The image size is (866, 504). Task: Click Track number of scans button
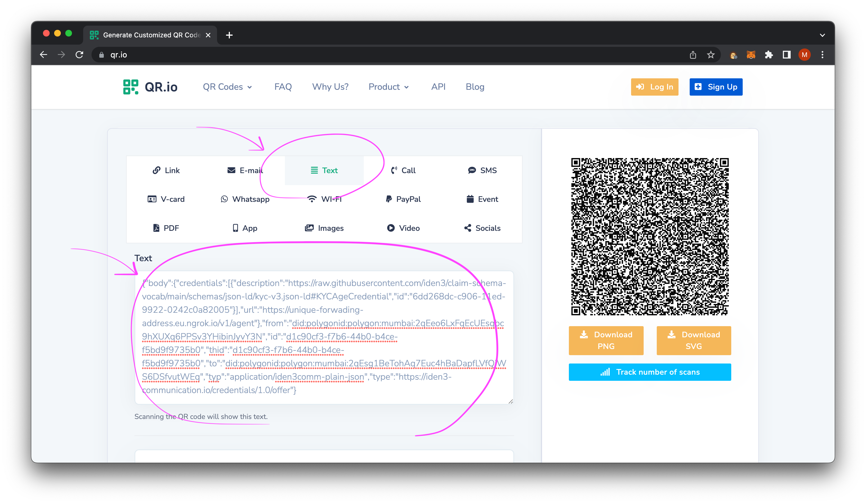tap(649, 372)
